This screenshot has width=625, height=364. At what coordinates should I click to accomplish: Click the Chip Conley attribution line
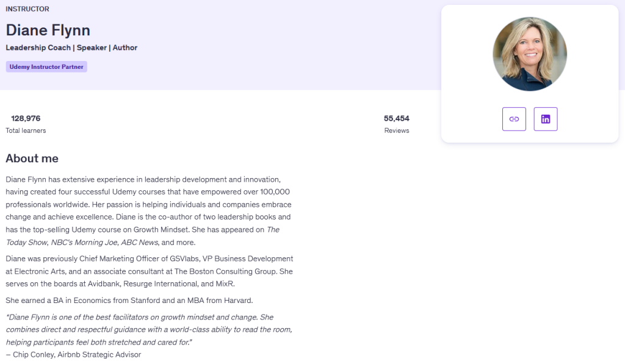[x=73, y=354]
